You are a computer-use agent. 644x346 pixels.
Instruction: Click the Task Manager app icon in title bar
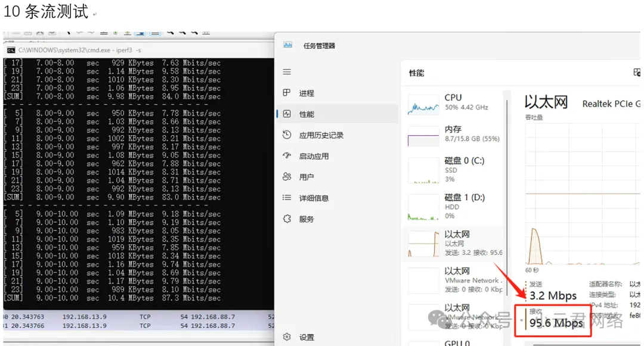click(288, 45)
